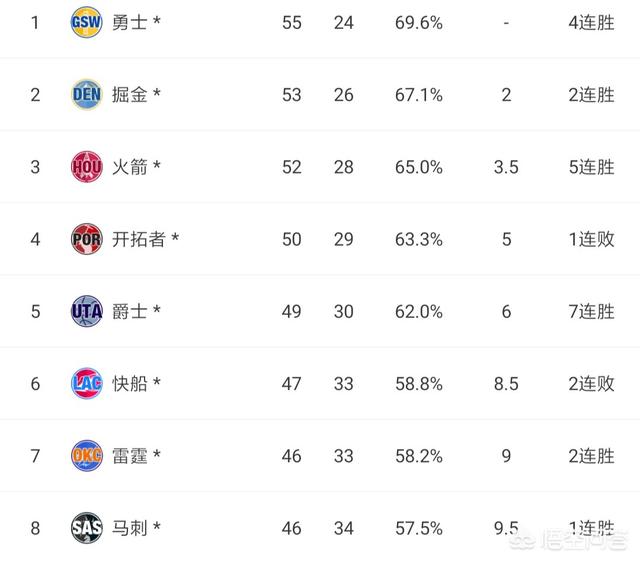Open the 勇士 team name link

(x=130, y=22)
